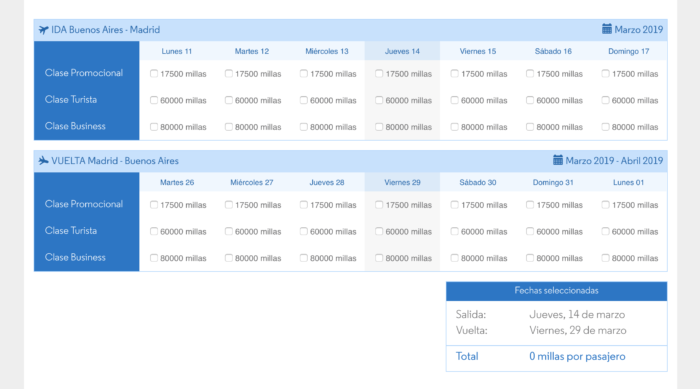Viewport: 700px width, 389px height.
Task: Click Clase Business label in IDA table
Action: coord(75,126)
